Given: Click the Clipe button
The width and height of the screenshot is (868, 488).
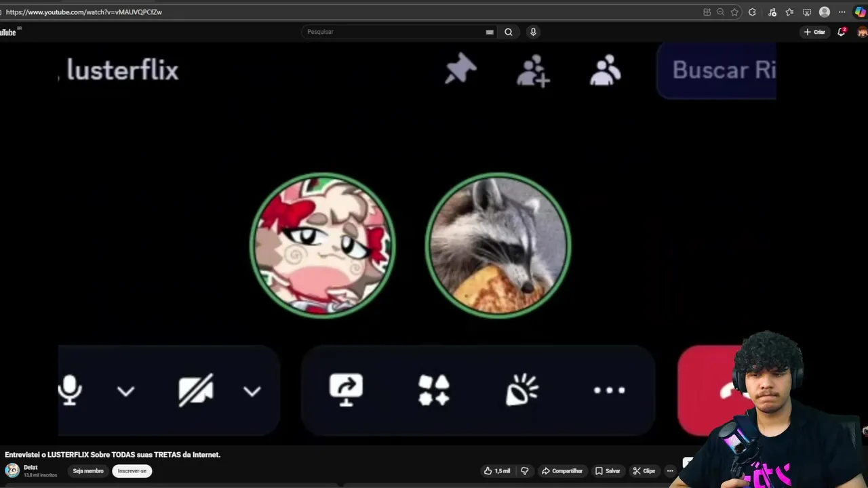Looking at the screenshot, I should [644, 471].
